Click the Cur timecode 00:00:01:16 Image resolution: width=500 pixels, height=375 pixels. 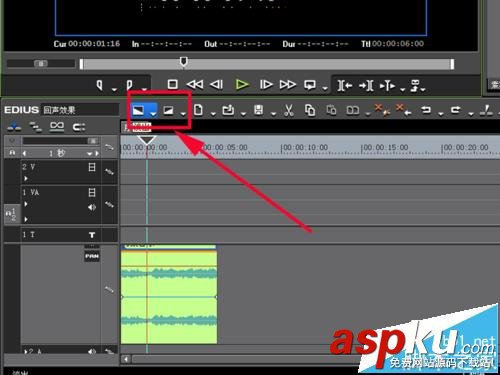pos(94,44)
